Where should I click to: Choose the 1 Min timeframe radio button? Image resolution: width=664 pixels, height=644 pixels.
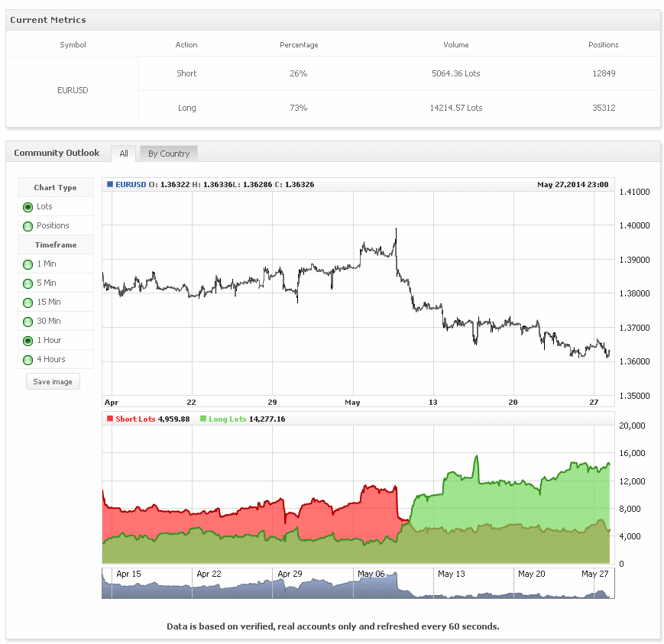coord(28,264)
